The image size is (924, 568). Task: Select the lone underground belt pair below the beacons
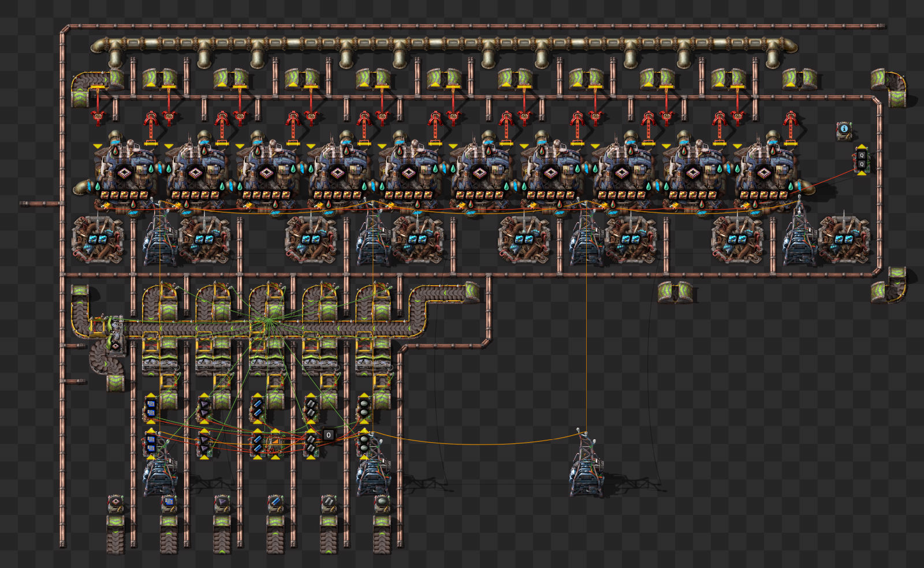675,293
